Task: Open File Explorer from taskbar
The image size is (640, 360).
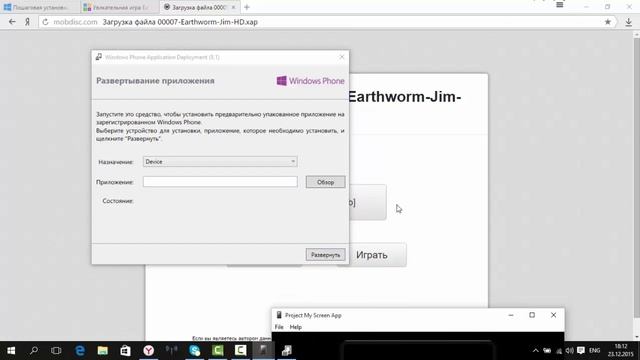Action: [x=102, y=351]
